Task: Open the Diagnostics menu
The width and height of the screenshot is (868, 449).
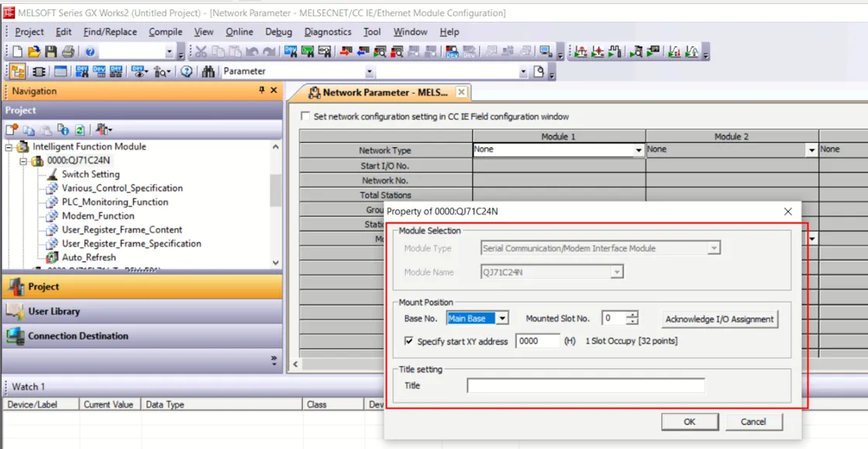Action: pos(328,32)
